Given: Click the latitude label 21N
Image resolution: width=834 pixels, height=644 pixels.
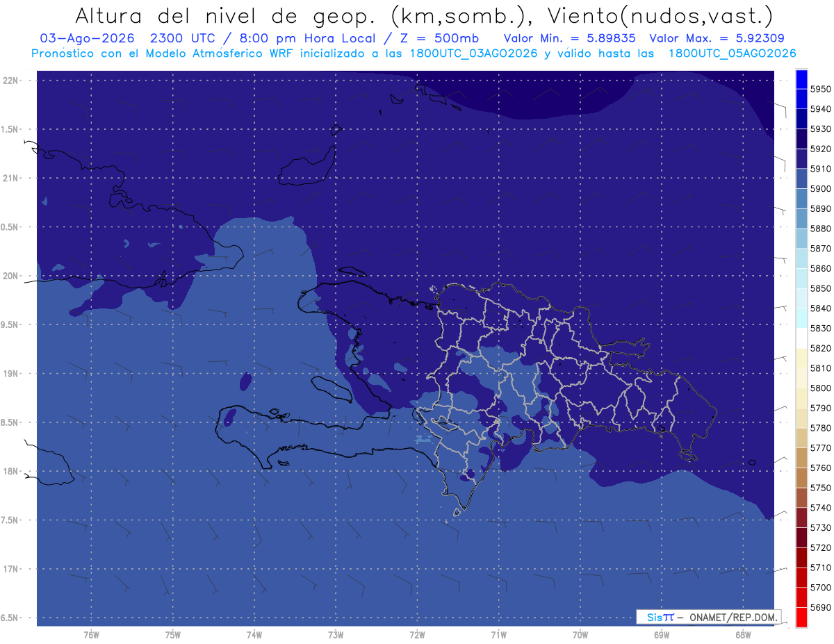Looking at the screenshot, I should 10,178.
